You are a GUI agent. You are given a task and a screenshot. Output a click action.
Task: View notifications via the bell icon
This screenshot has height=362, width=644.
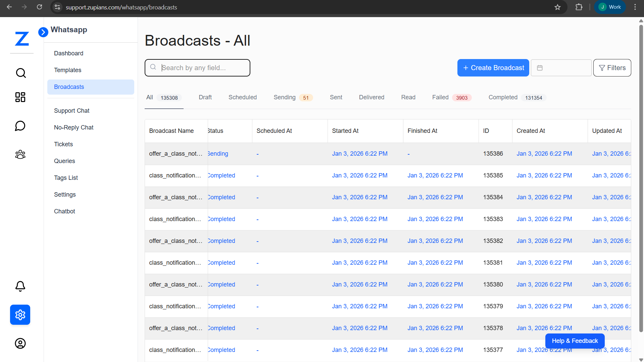tap(20, 286)
